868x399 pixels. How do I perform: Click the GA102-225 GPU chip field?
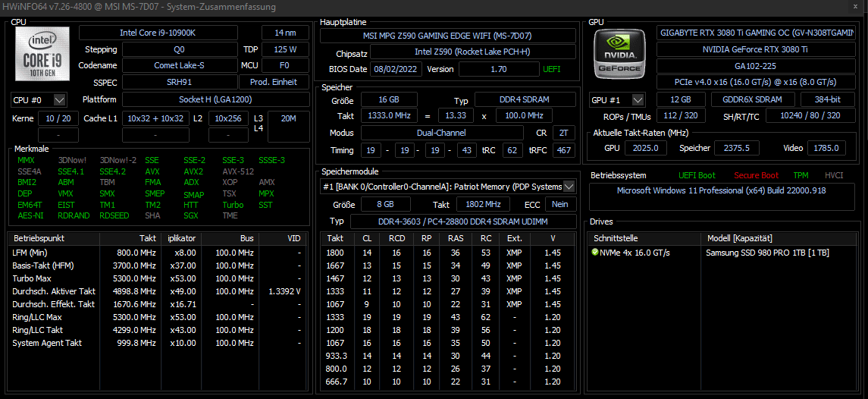[x=756, y=65]
